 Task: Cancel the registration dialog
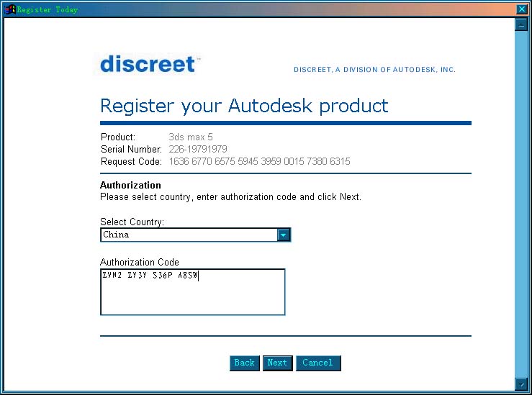coord(318,363)
